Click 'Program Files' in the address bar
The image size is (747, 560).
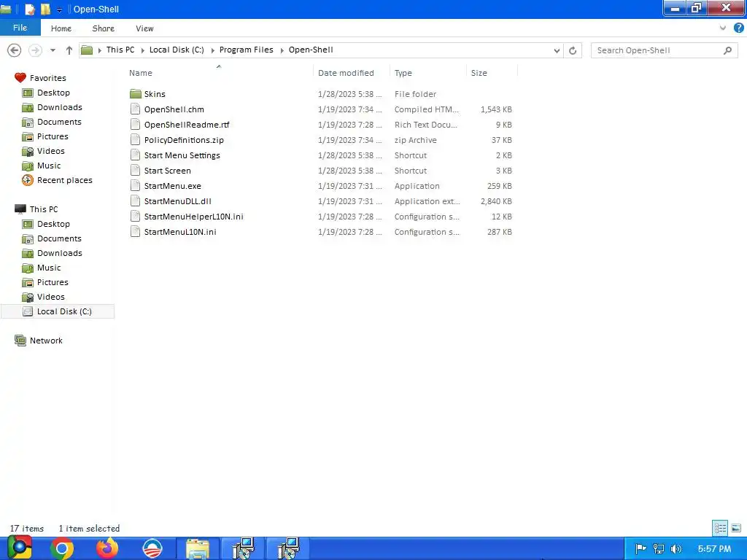(246, 50)
